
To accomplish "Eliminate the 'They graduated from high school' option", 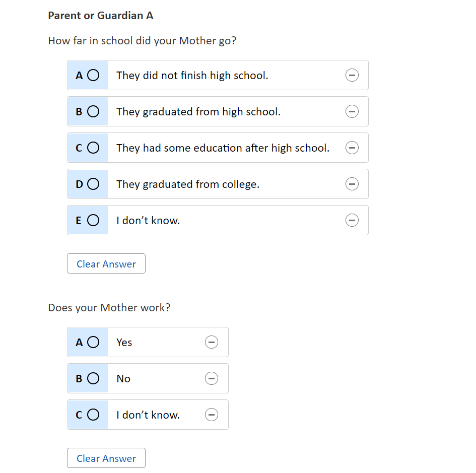I will click(352, 112).
